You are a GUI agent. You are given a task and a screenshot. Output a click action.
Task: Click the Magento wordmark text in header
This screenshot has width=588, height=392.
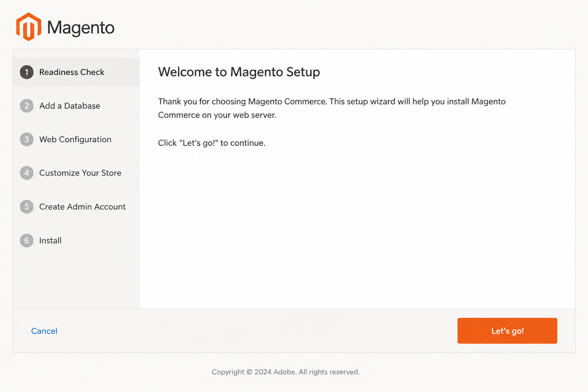point(81,28)
